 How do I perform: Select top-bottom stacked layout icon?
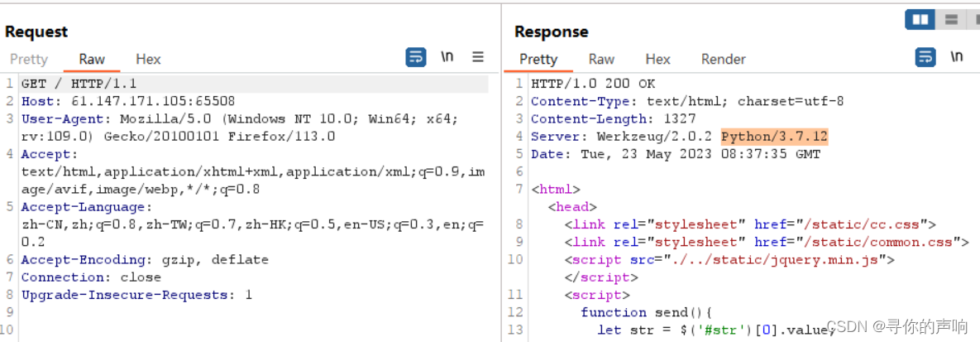tap(951, 19)
